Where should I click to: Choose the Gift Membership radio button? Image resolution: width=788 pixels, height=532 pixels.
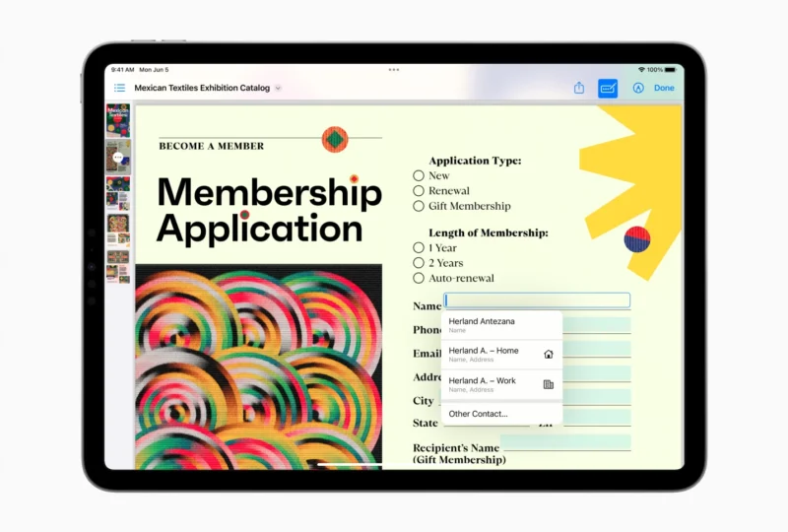pyautogui.click(x=419, y=207)
